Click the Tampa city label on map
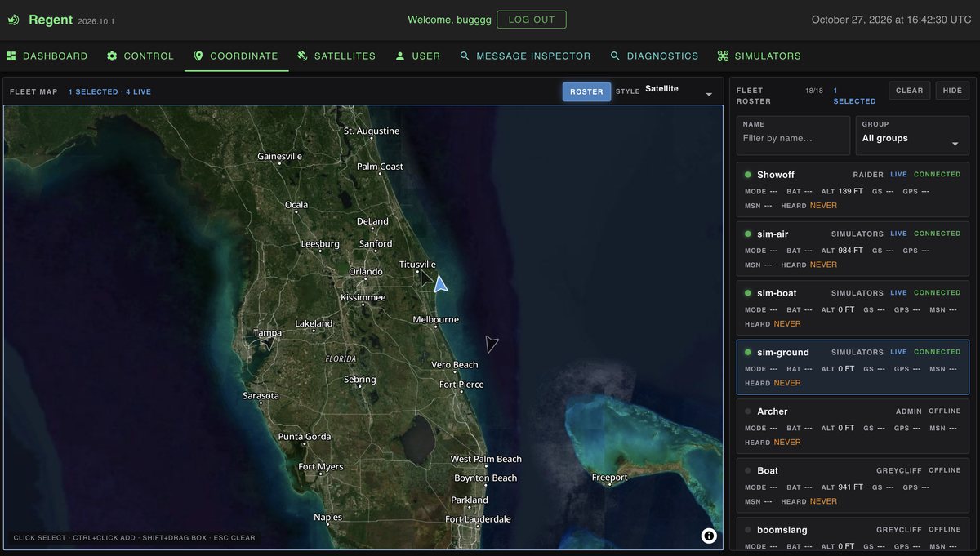980x556 pixels. (x=267, y=333)
